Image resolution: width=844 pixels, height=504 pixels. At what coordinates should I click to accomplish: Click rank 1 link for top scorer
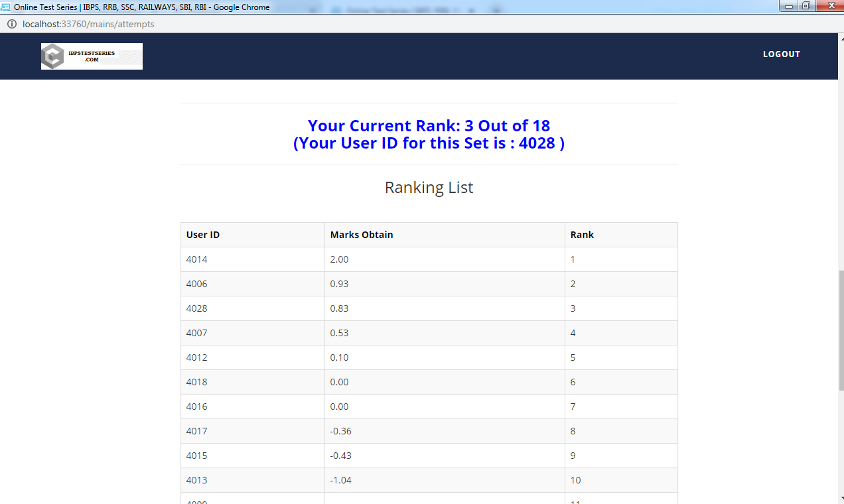pos(573,259)
